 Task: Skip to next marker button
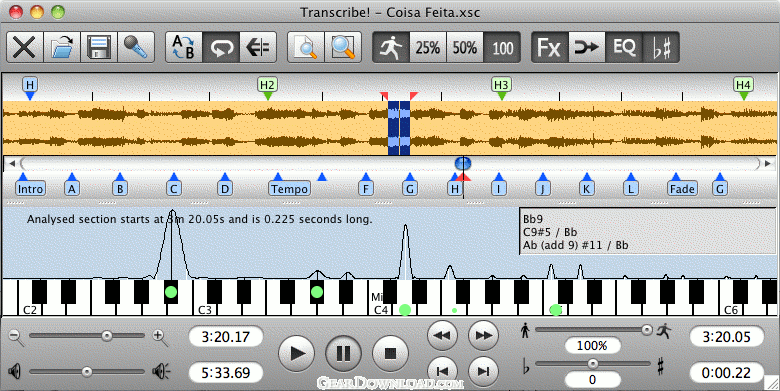pos(484,371)
